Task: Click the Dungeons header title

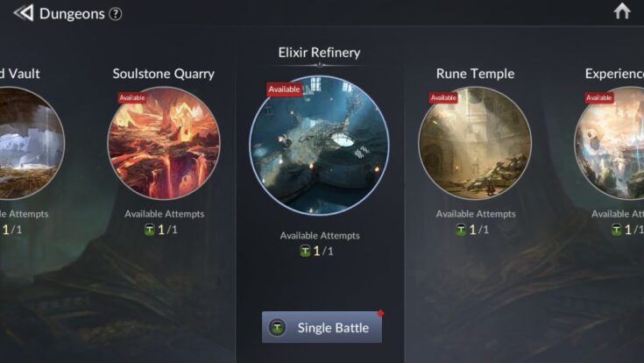Action: (x=72, y=14)
